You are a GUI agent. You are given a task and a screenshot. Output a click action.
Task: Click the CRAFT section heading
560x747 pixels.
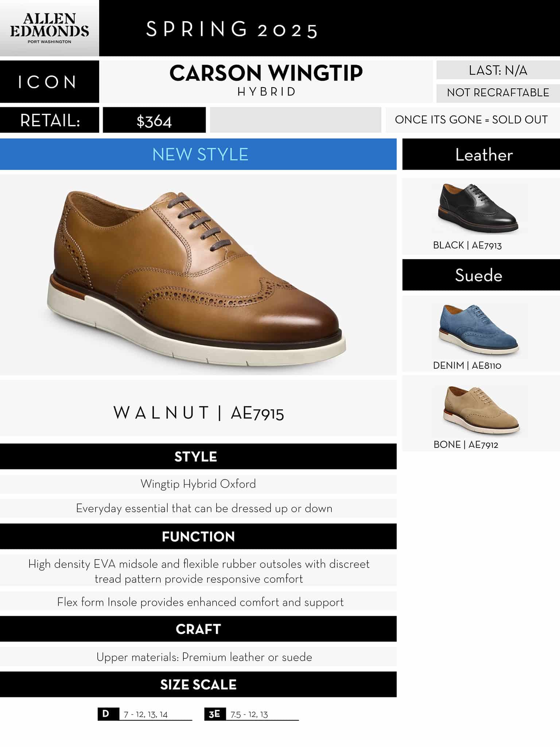pos(198,629)
